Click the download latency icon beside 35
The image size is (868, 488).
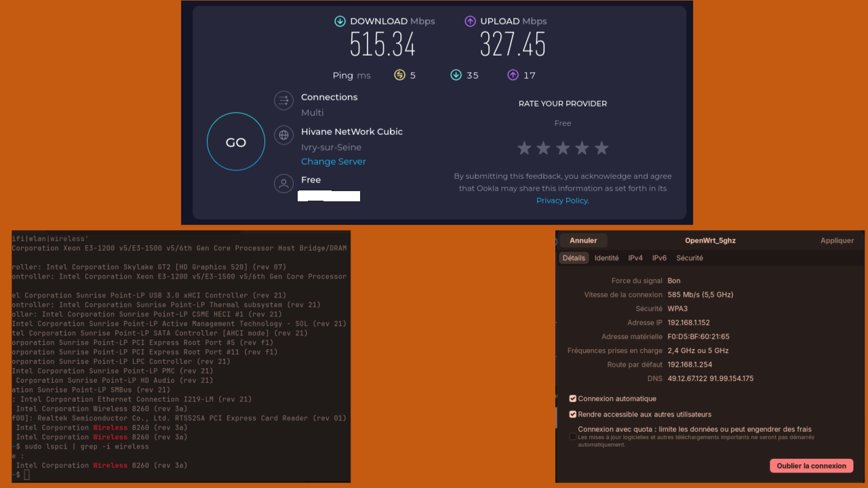click(456, 75)
